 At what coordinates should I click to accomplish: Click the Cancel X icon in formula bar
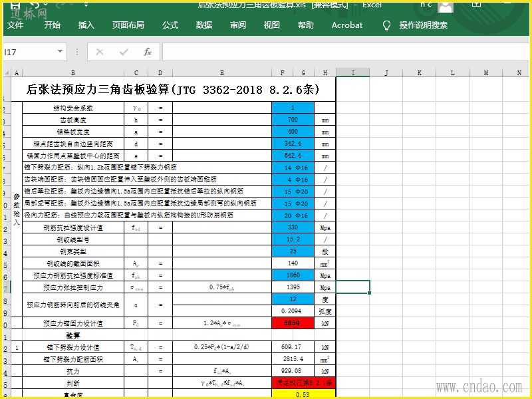tap(99, 52)
